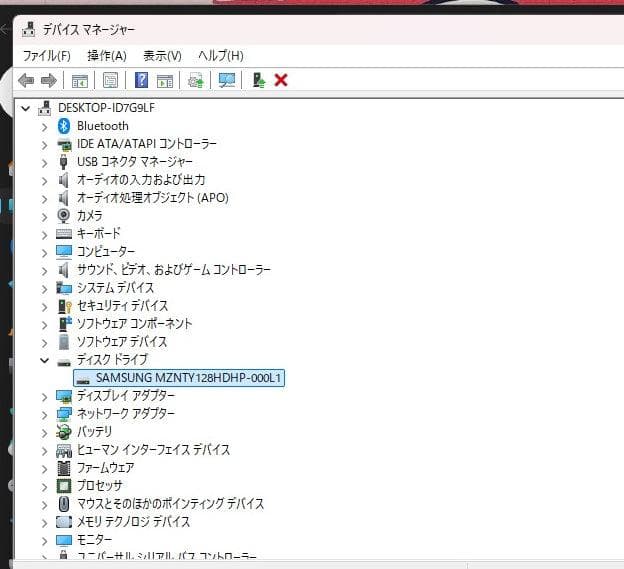The height and width of the screenshot is (569, 624).
Task: Expand ディスプレイ アダプター category
Action: (45, 397)
